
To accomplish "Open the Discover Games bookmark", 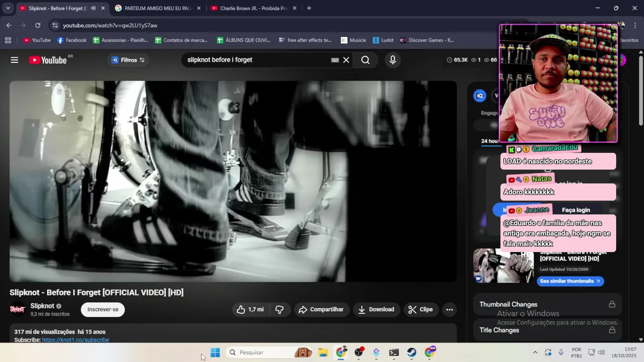I will [x=427, y=40].
